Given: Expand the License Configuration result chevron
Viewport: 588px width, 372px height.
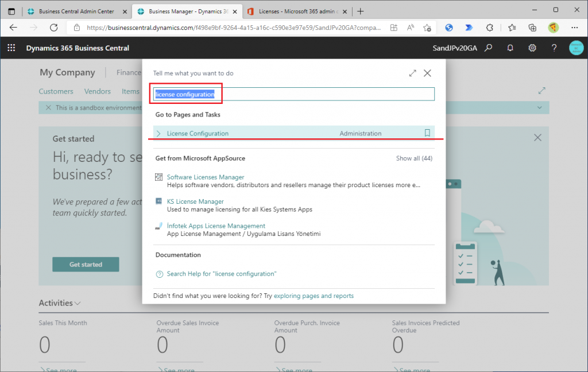Looking at the screenshot, I should (x=158, y=134).
